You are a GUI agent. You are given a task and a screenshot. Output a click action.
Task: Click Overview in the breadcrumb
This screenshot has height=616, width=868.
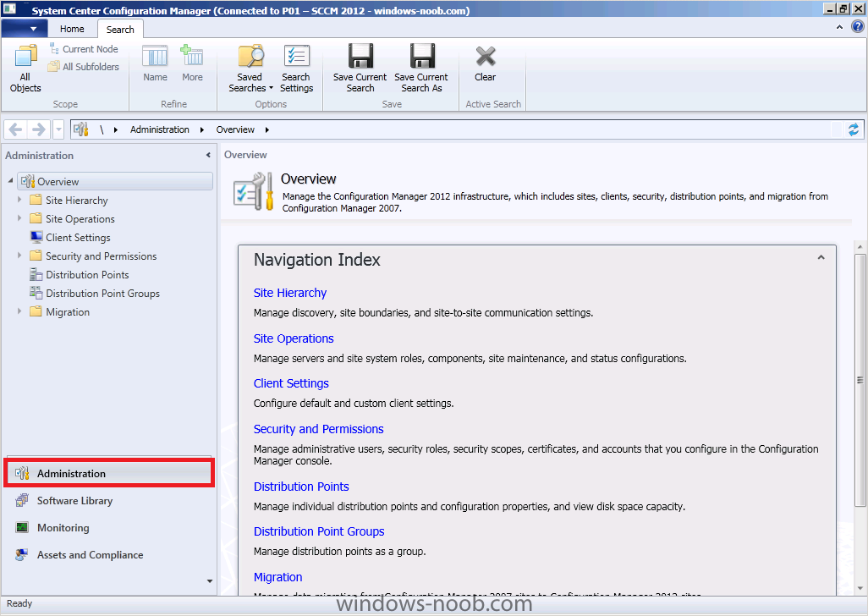click(235, 129)
